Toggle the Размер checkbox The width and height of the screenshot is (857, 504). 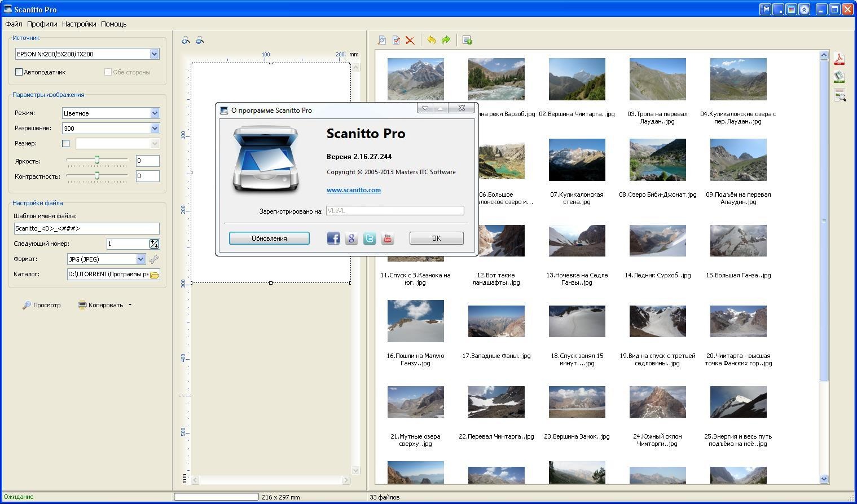pos(66,144)
